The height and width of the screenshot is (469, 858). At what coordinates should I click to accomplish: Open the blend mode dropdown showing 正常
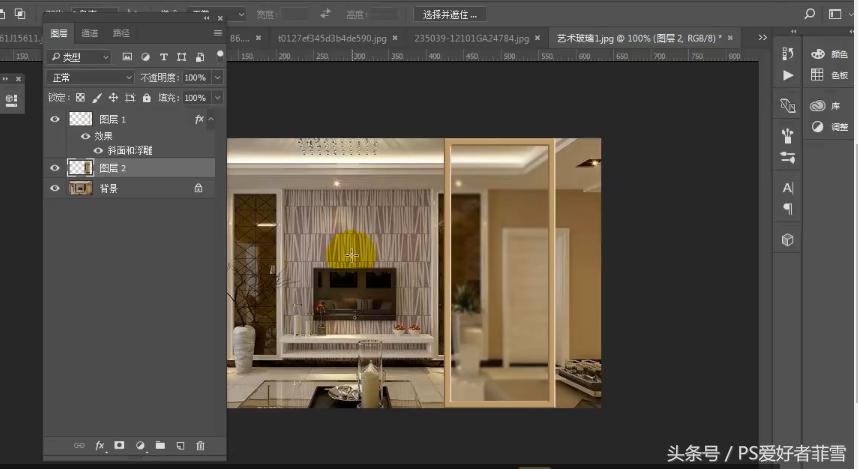click(91, 77)
